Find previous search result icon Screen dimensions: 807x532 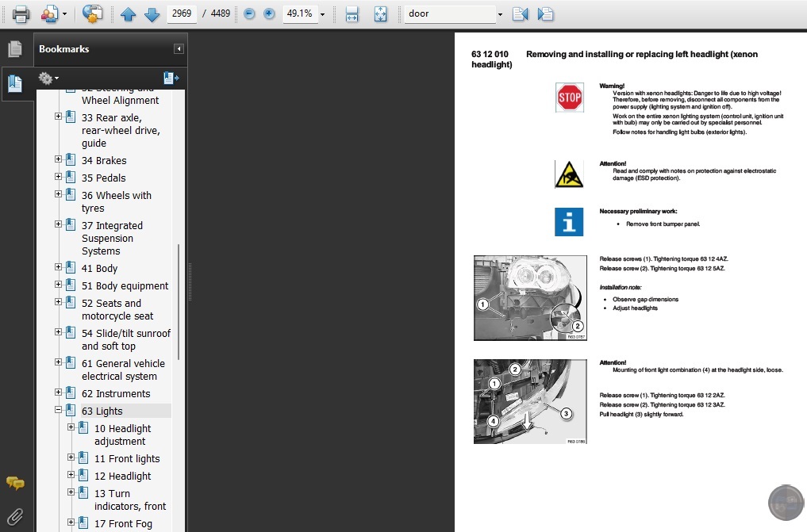[x=521, y=14]
